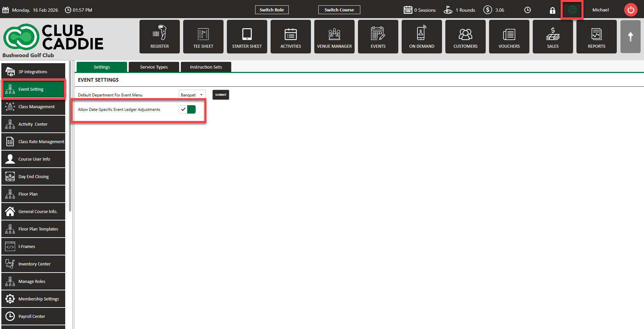
Task: Open Membership Settings in sidebar
Action: (x=33, y=299)
